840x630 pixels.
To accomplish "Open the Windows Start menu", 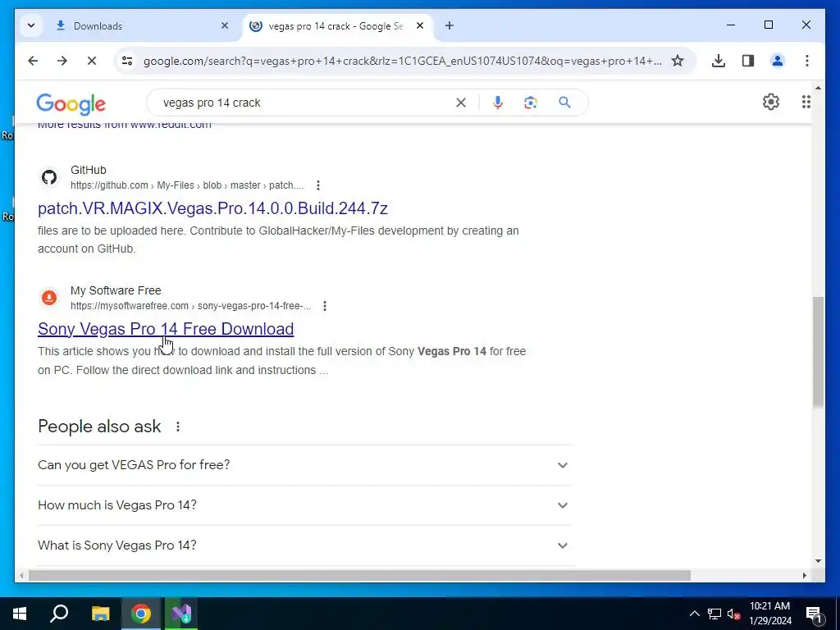I will [x=20, y=614].
